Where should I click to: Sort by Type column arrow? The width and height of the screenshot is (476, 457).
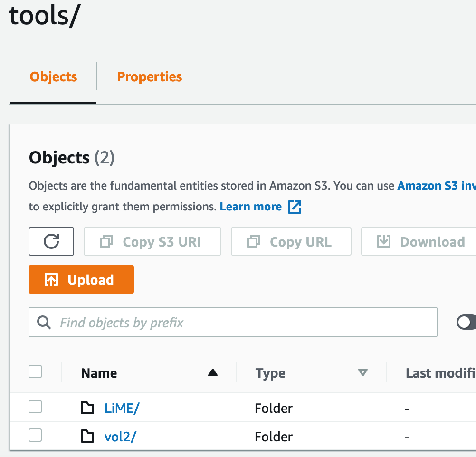coord(363,372)
